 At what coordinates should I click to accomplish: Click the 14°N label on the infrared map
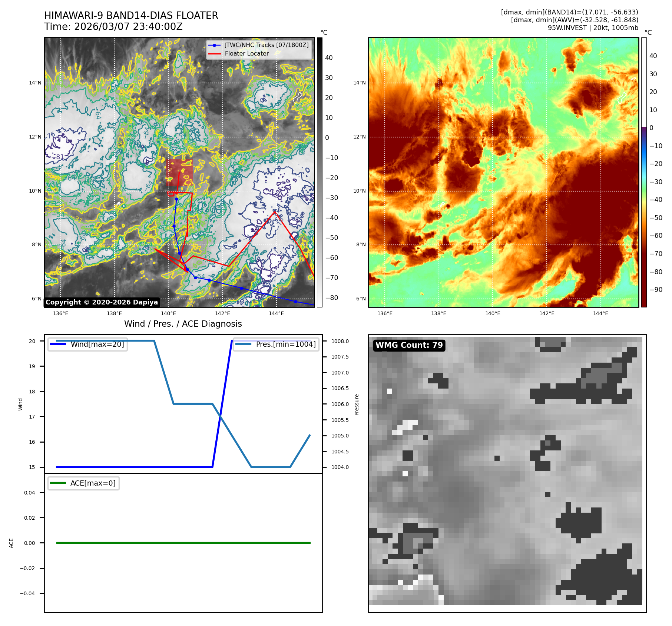tap(35, 83)
